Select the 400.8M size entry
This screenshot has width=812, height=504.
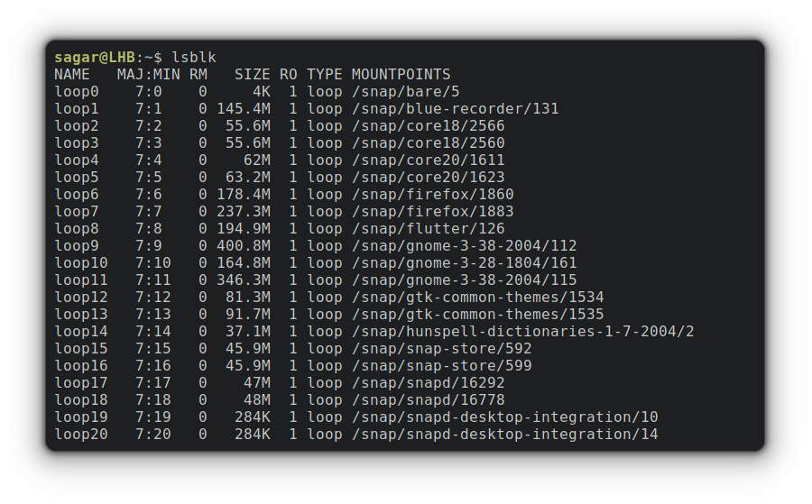click(x=244, y=245)
